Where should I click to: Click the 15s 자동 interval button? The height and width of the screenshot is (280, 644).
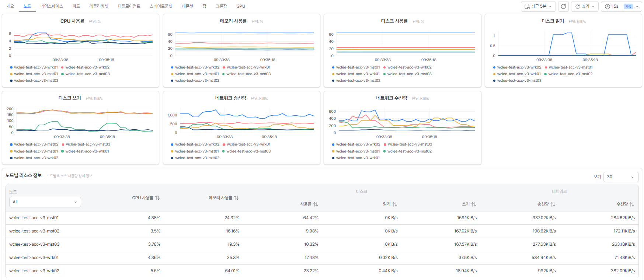621,6
